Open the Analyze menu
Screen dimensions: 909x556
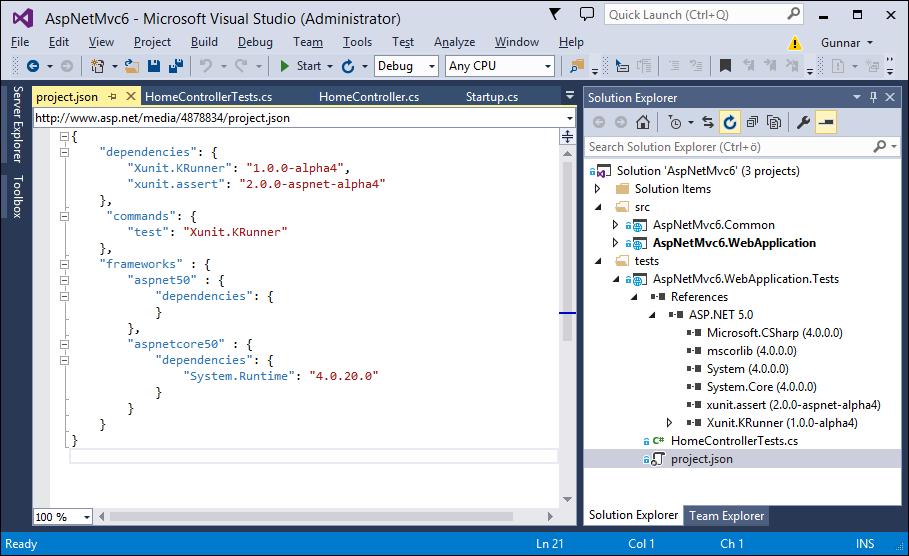point(454,42)
